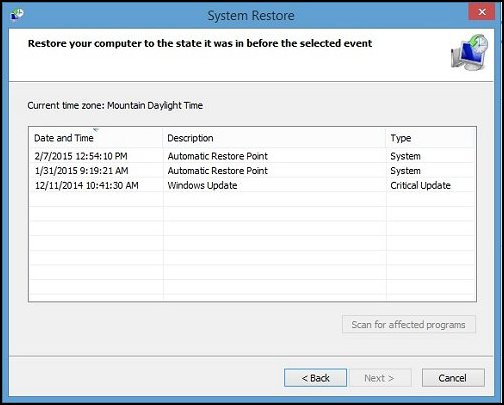Sort by Date and Time column
This screenshot has height=405, width=504.
(96, 138)
